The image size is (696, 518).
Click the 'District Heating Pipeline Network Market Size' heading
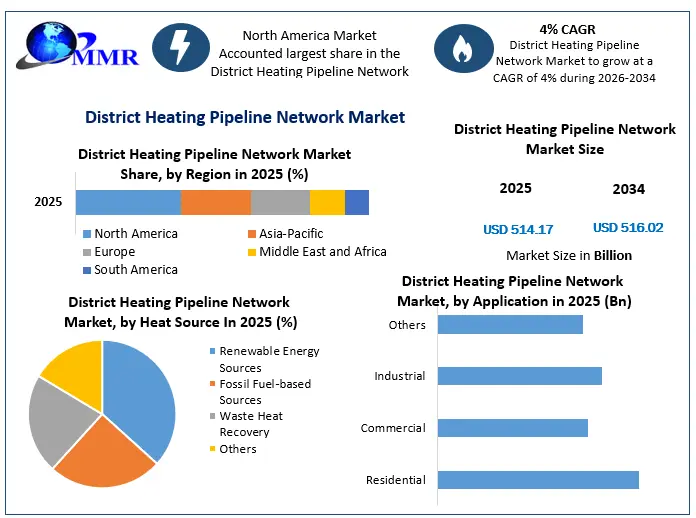pyautogui.click(x=565, y=139)
